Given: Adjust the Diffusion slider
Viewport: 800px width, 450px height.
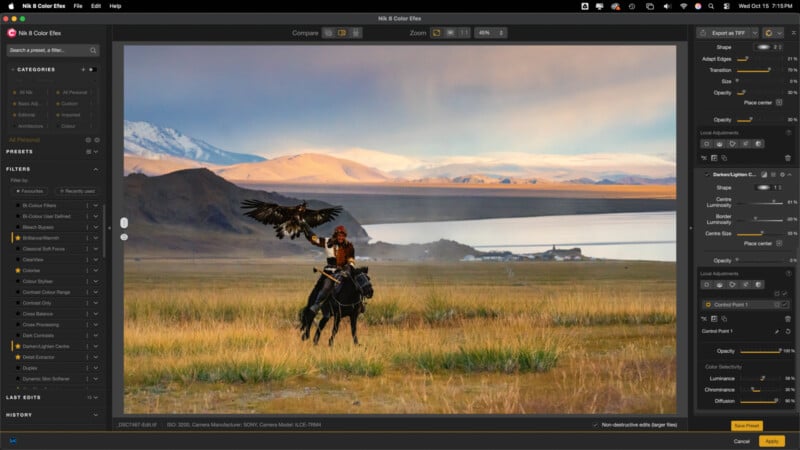Looking at the screenshot, I should [774, 401].
